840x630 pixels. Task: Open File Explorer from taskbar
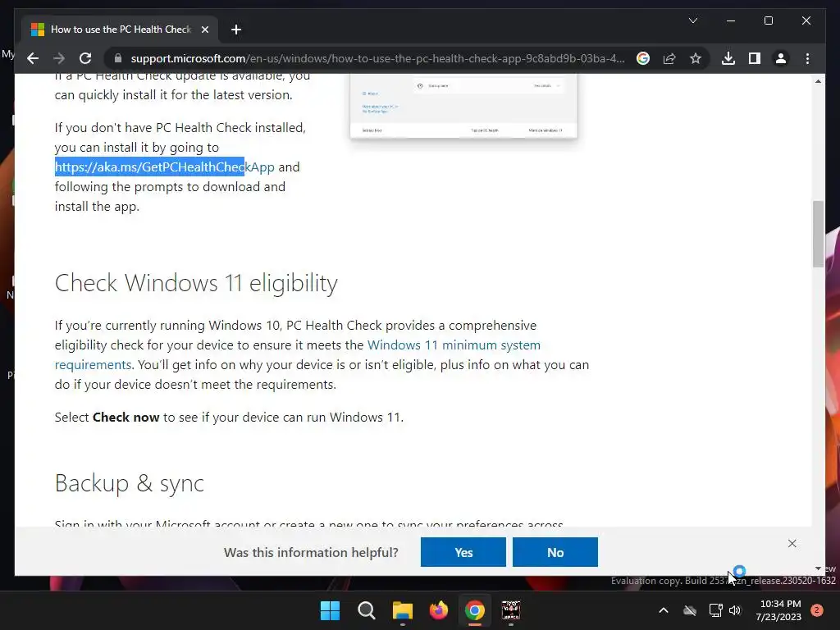[402, 610]
